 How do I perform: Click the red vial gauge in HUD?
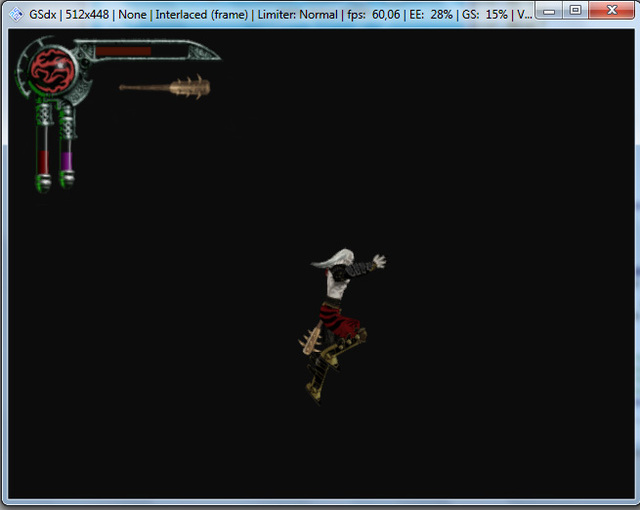pos(43,162)
